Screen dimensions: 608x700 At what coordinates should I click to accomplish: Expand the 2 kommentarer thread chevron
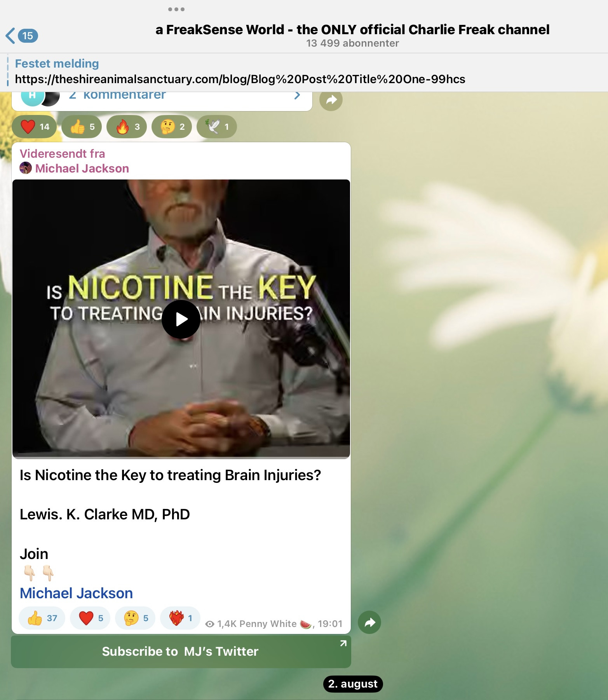click(297, 96)
